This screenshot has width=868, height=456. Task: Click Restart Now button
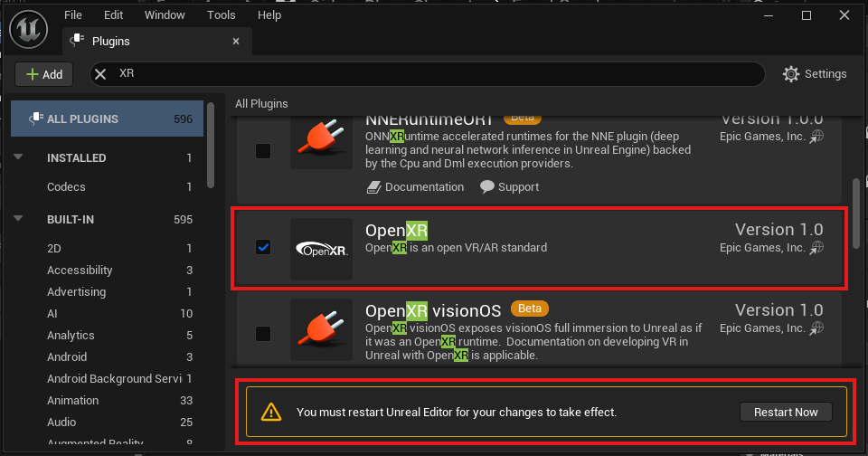click(786, 412)
